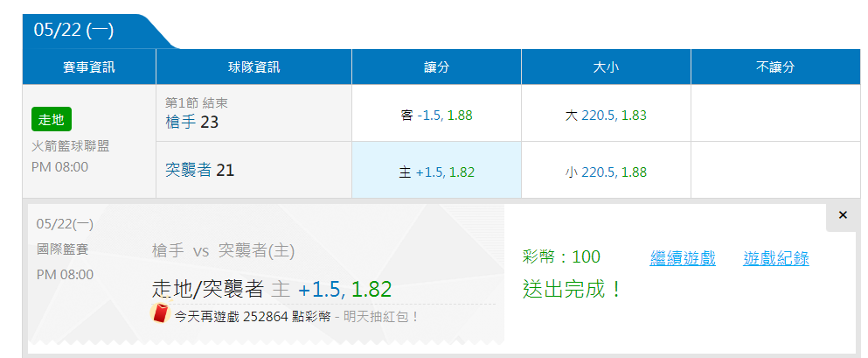Click the PM 08:00 time under 火箭籃球聯盟
This screenshot has width=868, height=358.
[59, 167]
